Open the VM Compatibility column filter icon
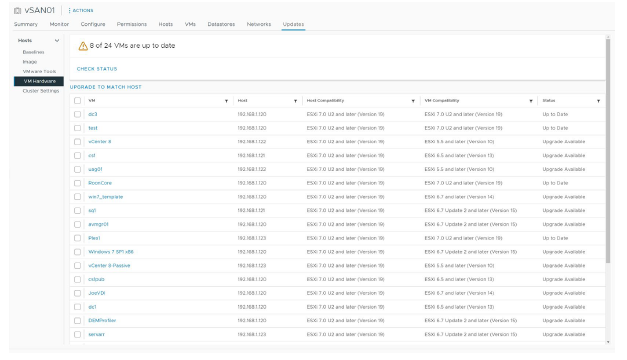This screenshot has height=360, width=627. [x=531, y=101]
